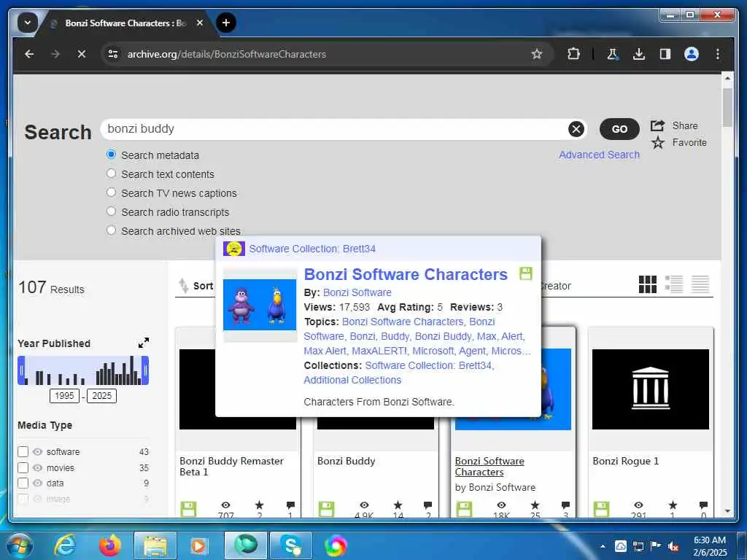The width and height of the screenshot is (747, 560).
Task: Click the Bonzi characters popup thumbnail
Action: point(260,305)
